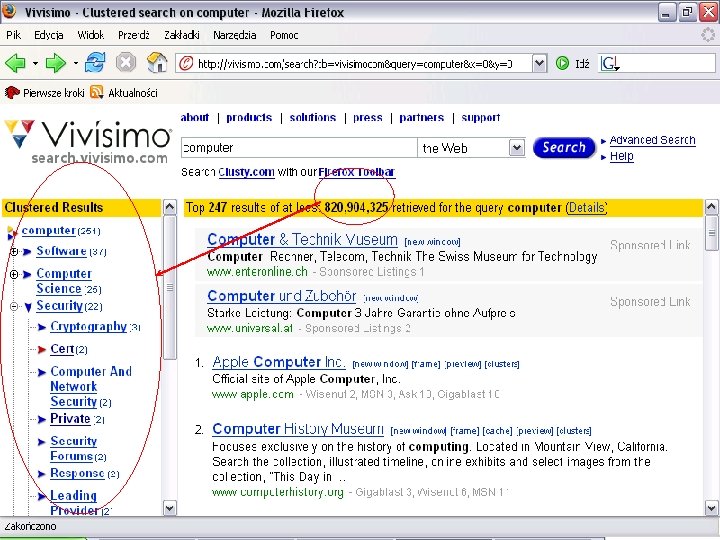
Task: Click arrow icon beside Private cluster
Action: point(42,419)
